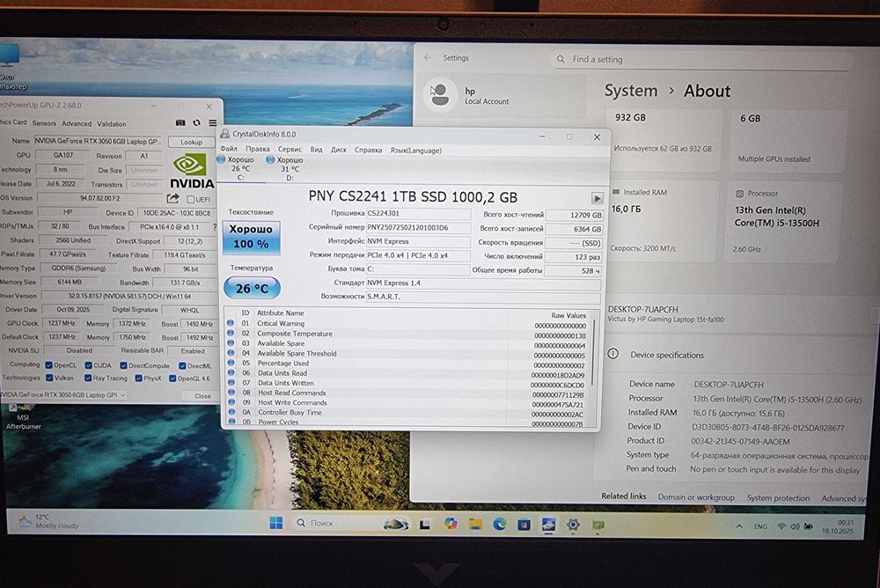Open the Сервис menu in CrystalDiskInfo
880x588 pixels.
(290, 150)
